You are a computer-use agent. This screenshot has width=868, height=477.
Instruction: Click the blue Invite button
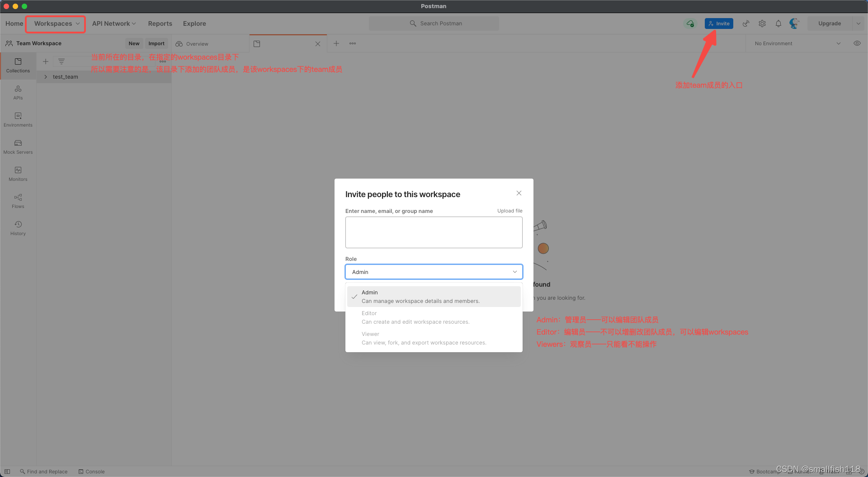tap(719, 24)
